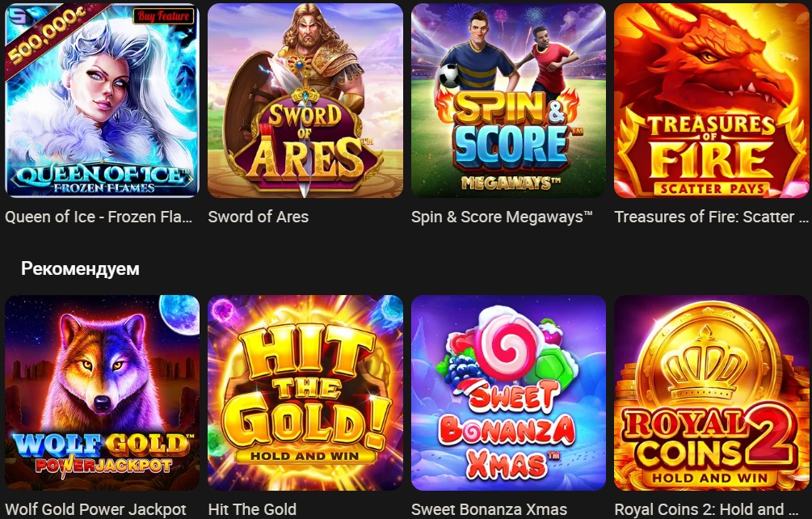Open the Spin & Score Megaways thumbnail
812x519 pixels.
(x=508, y=100)
